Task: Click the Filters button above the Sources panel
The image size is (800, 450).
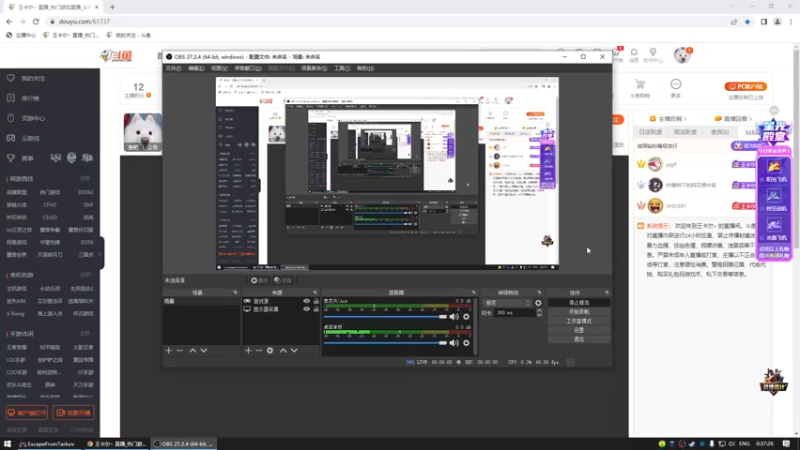Action: [283, 281]
